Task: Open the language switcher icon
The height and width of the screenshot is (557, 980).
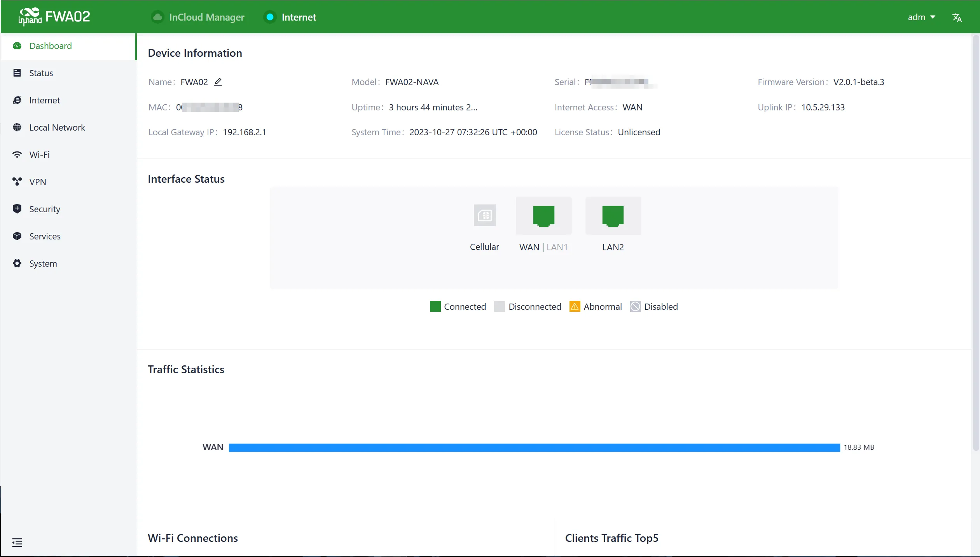Action: tap(957, 17)
